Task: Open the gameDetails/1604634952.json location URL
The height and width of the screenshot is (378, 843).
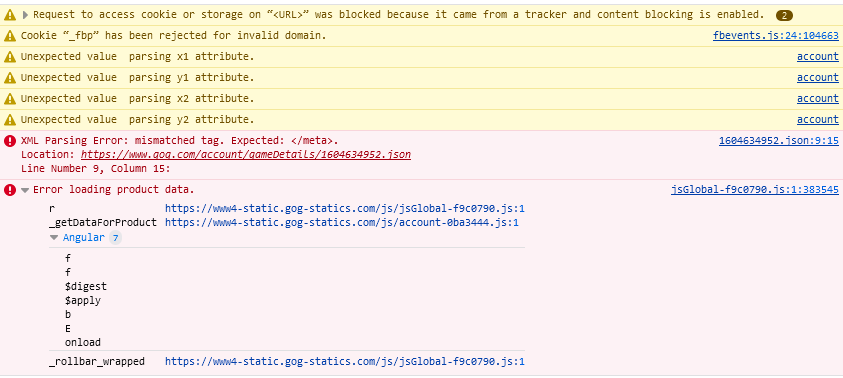Action: tap(246, 155)
